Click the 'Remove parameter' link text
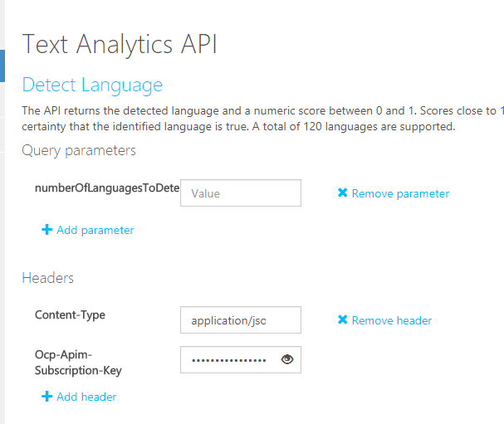Screen dimensions: 504x424 click(400, 193)
